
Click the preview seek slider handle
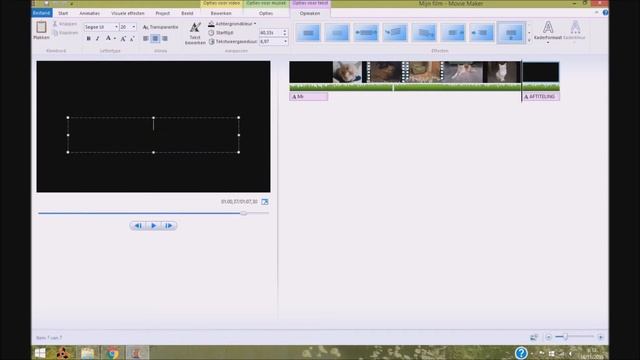pyautogui.click(x=244, y=213)
